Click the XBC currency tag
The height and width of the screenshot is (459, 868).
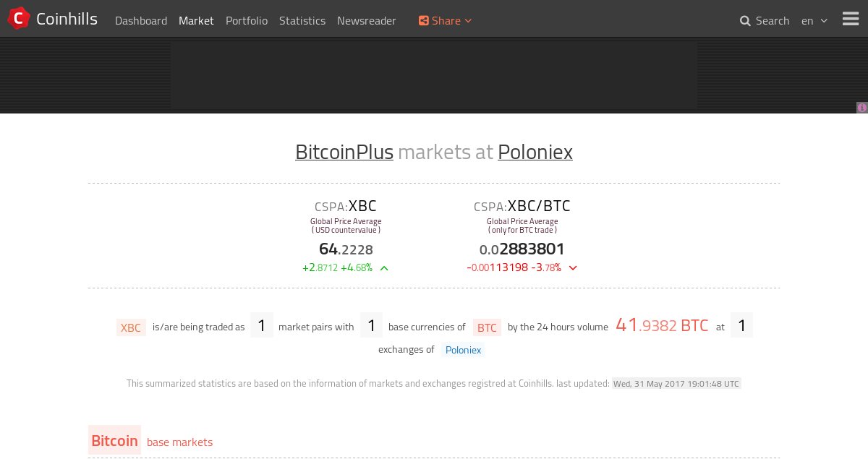tap(131, 327)
